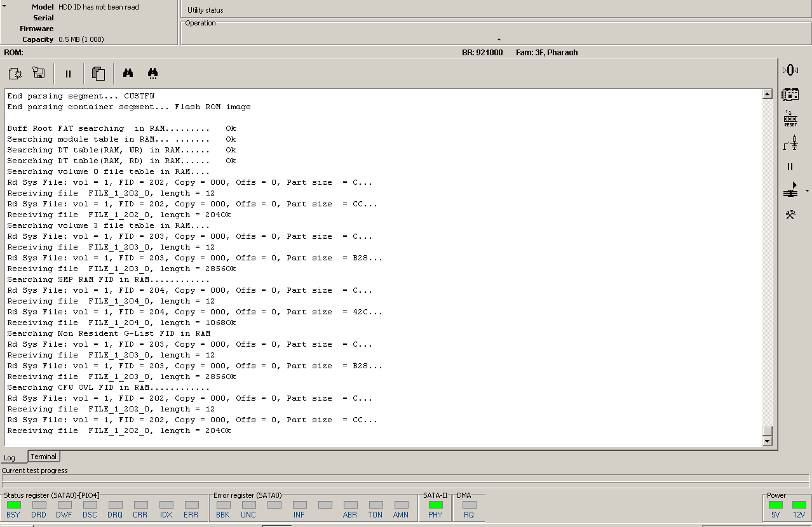This screenshot has height=527, width=812.
Task: Click 'Searching Non Resident G-List FID' line
Action: 109,333
